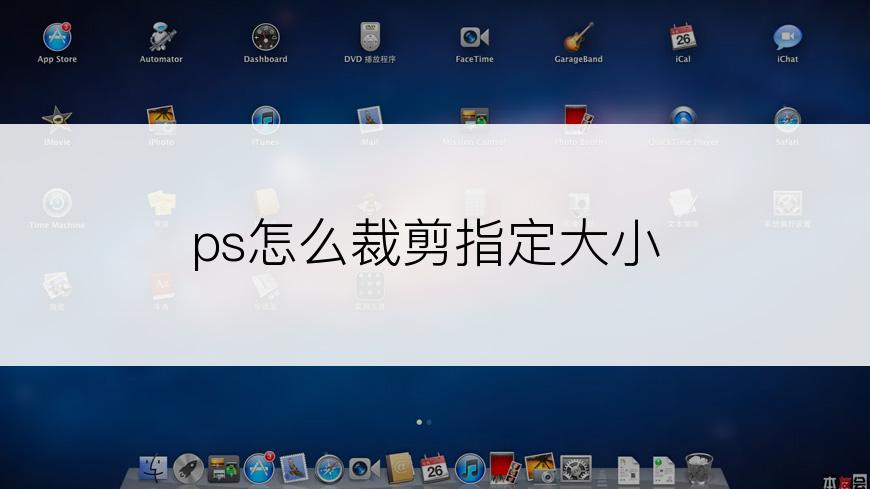870x489 pixels.
Task: Open Mail stamp in Launchpad grid
Action: (370, 119)
